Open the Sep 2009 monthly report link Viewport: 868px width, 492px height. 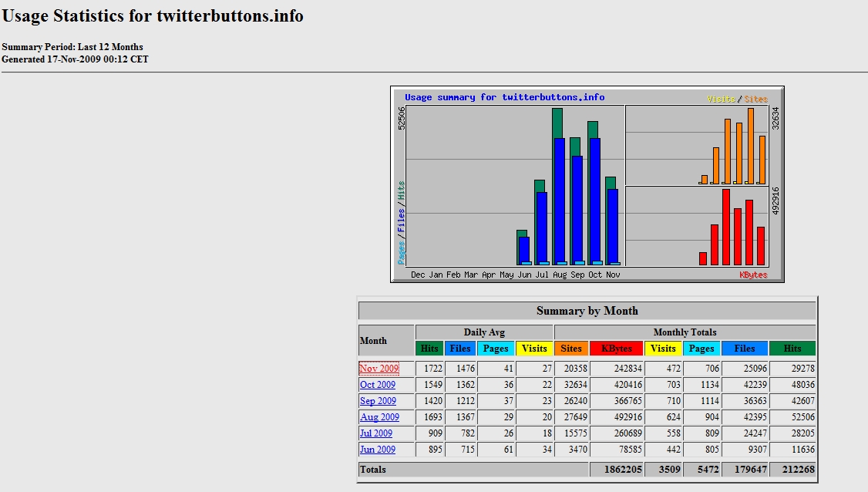tap(378, 400)
